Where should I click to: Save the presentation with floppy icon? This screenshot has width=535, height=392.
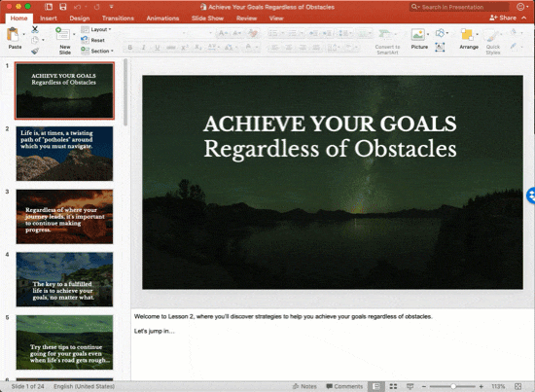click(63, 7)
